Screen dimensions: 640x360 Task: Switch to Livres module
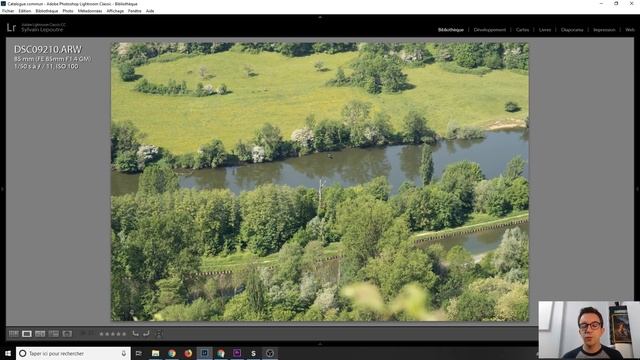tap(544, 30)
